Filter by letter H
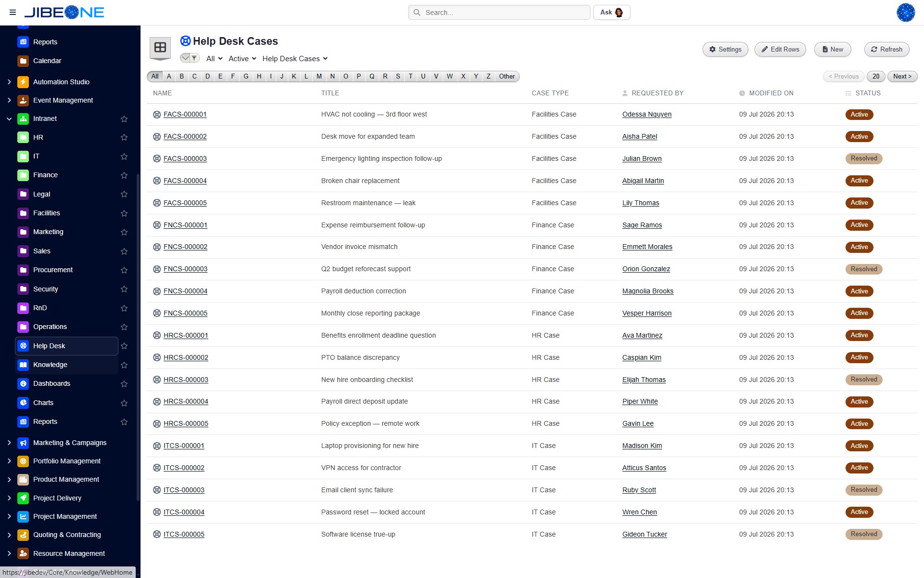Screen dimensions: 924x578 point(259,76)
